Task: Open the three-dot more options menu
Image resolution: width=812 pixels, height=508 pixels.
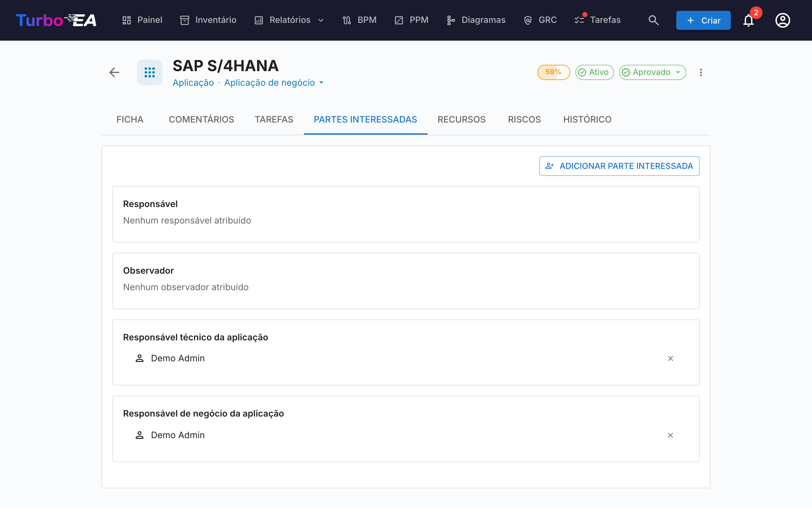Action: click(x=701, y=72)
